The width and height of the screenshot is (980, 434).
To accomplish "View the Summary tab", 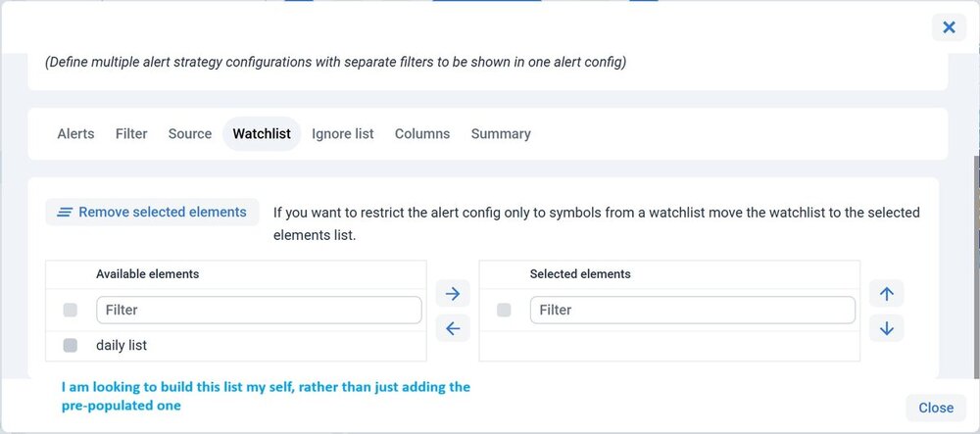I will (501, 133).
